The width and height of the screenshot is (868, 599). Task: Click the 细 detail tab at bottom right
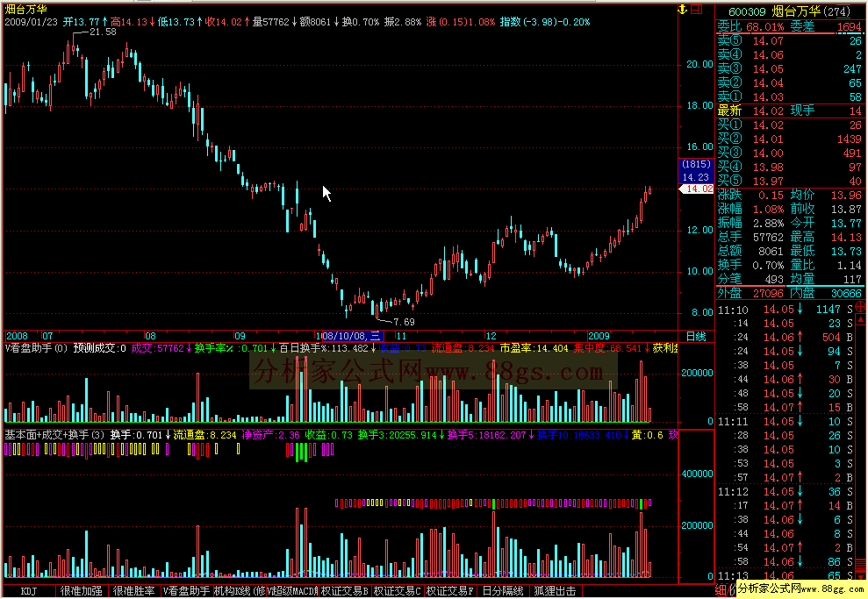721,590
